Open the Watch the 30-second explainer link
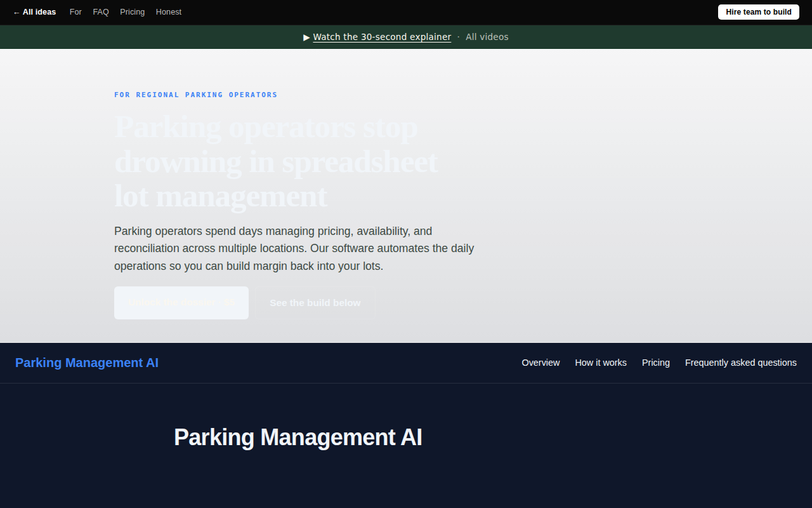The image size is (812, 508). tap(382, 37)
